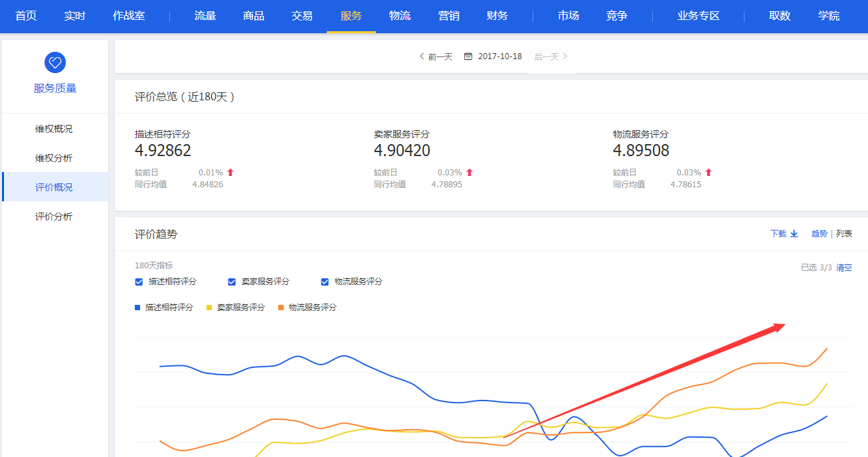Go to the 交易 section
This screenshot has height=457, width=868.
302,16
